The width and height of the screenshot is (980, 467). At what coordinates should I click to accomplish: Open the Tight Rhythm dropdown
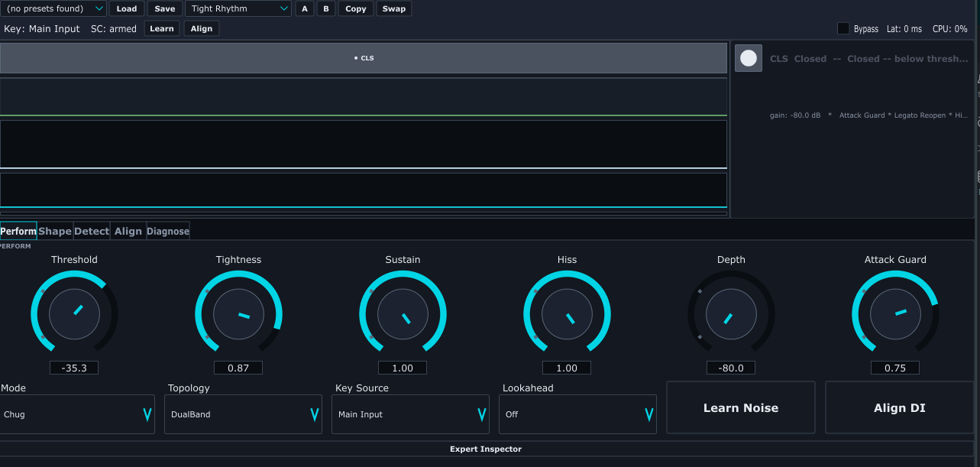tap(238, 8)
